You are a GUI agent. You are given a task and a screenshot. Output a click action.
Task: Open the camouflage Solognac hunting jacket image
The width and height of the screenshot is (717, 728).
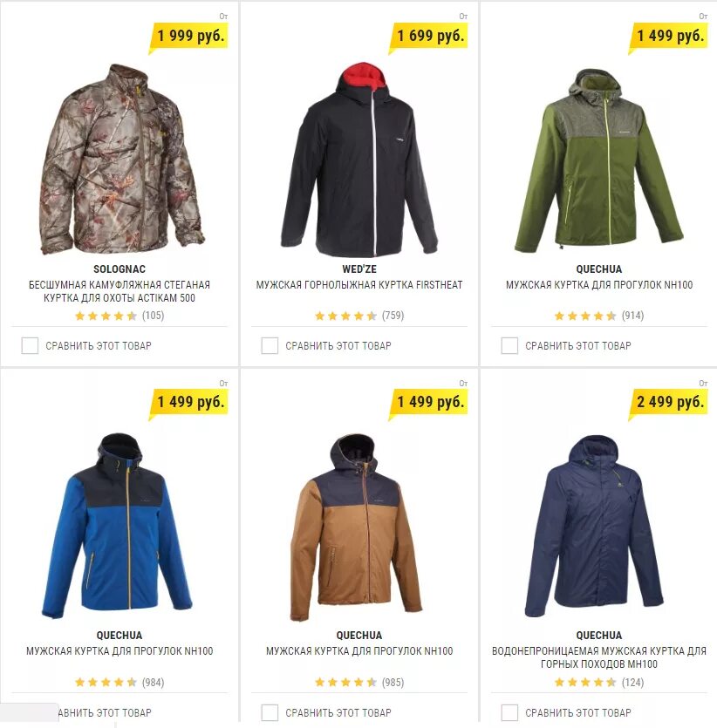tap(122, 160)
